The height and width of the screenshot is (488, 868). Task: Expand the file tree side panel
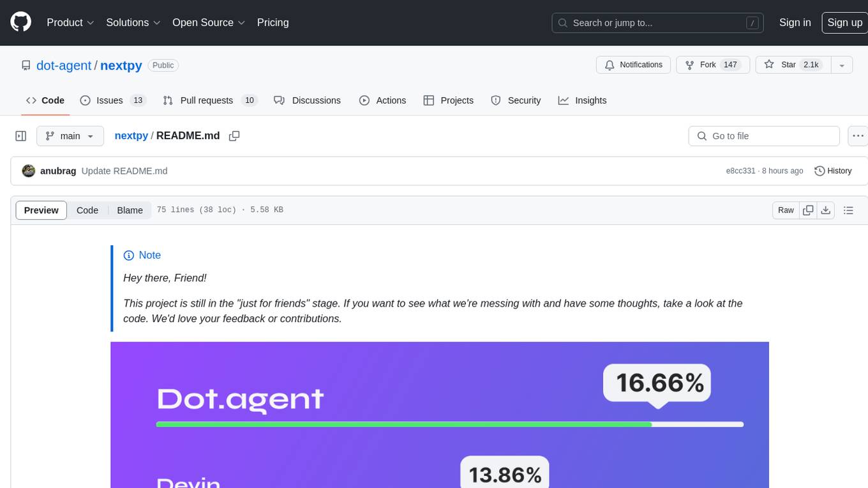point(21,136)
